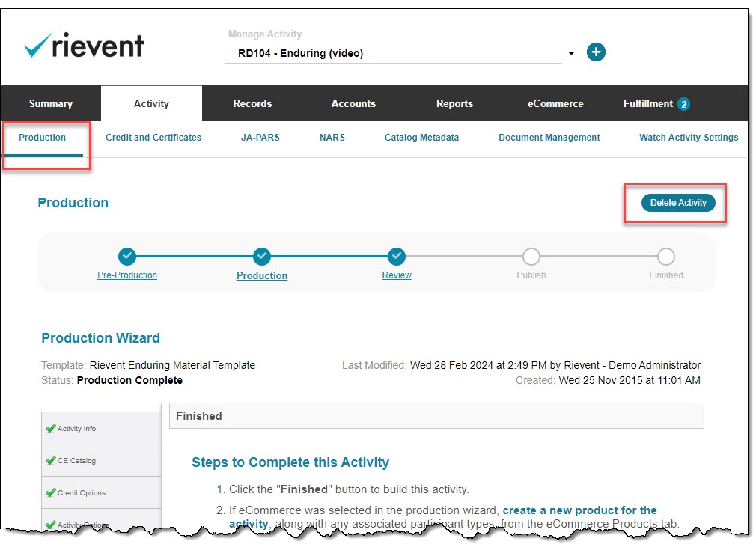
Task: Follow the create a new product link
Action: coord(579,510)
